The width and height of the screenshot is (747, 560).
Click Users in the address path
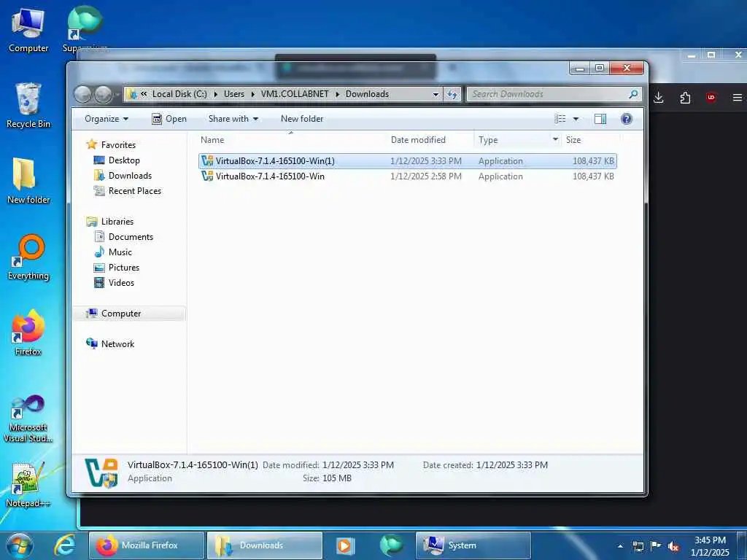(234, 94)
